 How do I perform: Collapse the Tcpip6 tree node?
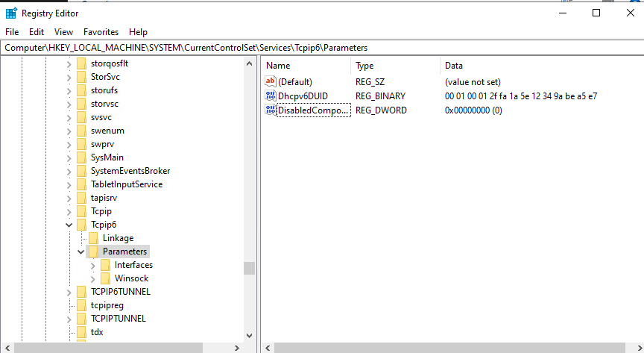point(69,225)
